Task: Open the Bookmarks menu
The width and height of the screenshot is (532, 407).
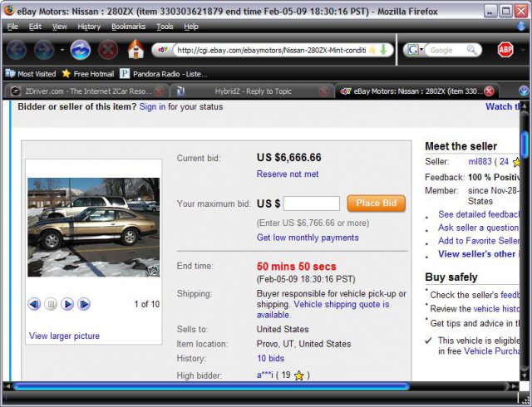Action: click(127, 27)
